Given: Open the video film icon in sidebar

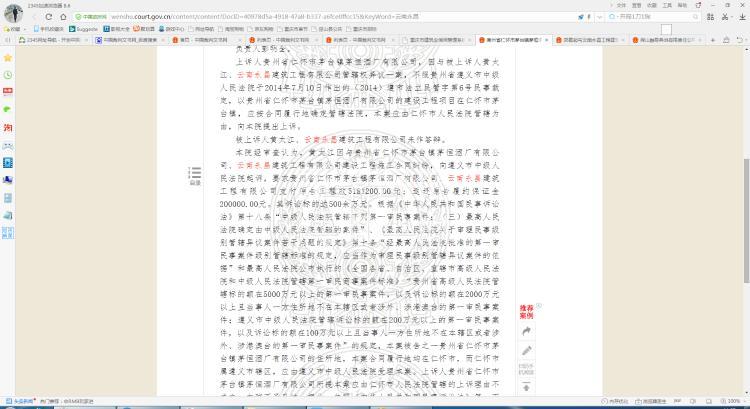Looking at the screenshot, I should [x=8, y=163].
